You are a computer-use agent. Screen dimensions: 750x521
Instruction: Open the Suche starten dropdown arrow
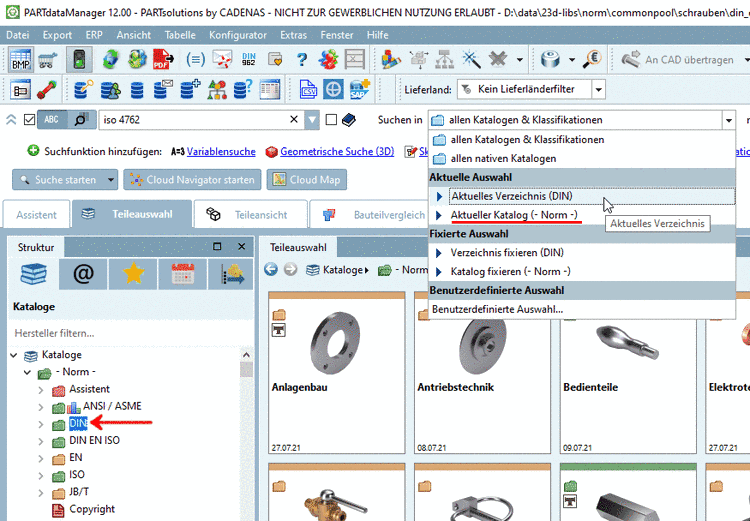(x=111, y=180)
